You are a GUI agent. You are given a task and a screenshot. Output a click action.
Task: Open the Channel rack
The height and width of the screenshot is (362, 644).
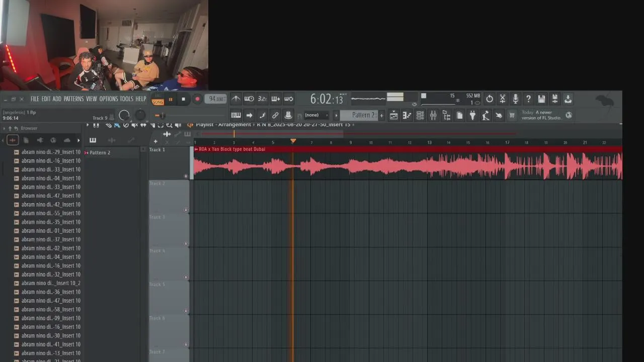click(420, 115)
